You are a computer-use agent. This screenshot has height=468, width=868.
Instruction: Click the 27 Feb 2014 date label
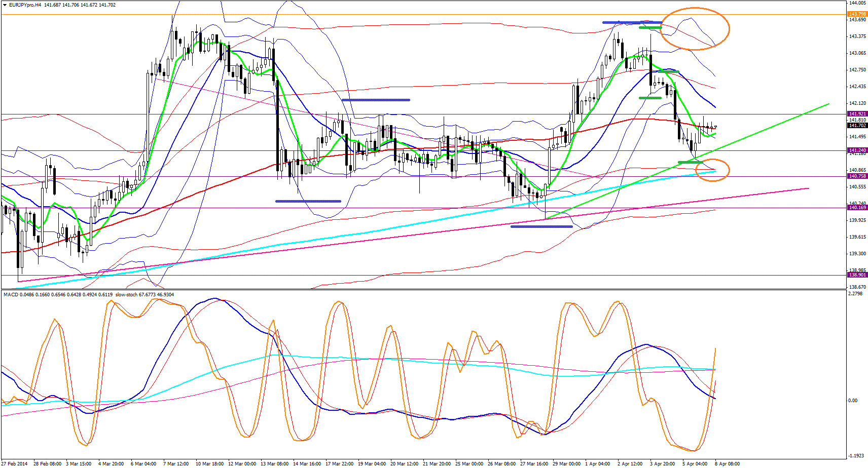pyautogui.click(x=15, y=463)
